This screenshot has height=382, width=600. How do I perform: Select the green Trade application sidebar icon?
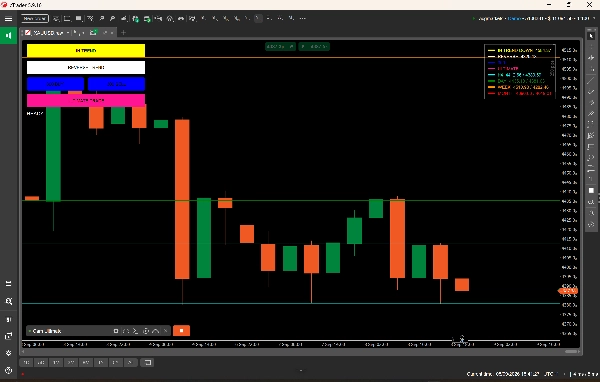click(8, 36)
